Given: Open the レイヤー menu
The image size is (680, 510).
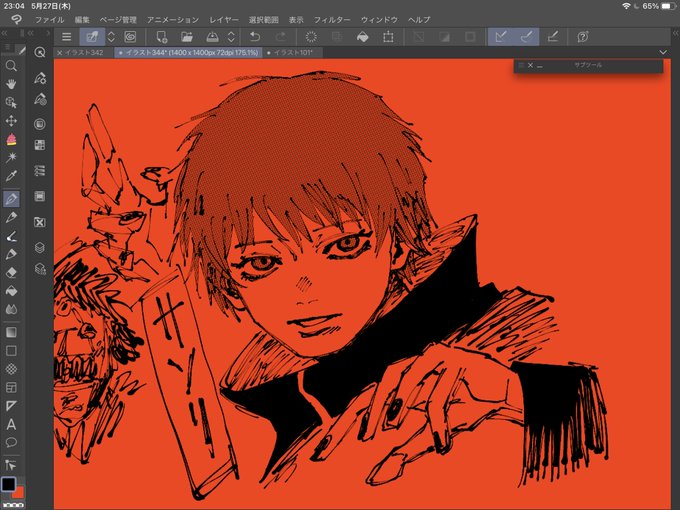Looking at the screenshot, I should pyautogui.click(x=224, y=20).
